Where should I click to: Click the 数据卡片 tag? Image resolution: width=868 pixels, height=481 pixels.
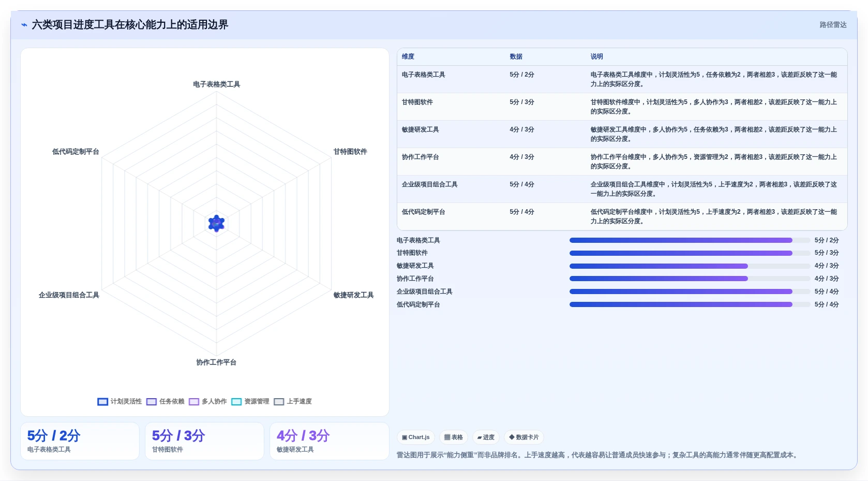(x=524, y=437)
